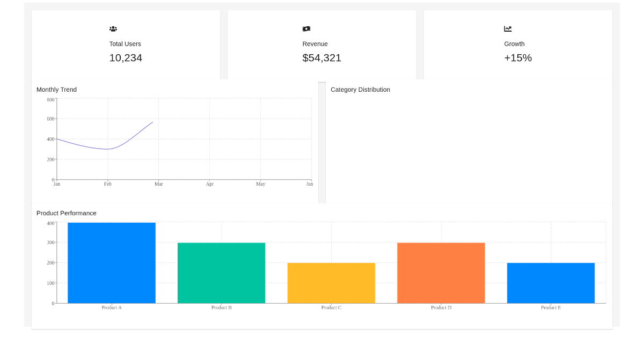Click the 10,234 users value
The height and width of the screenshot is (338, 644).
[x=126, y=58]
